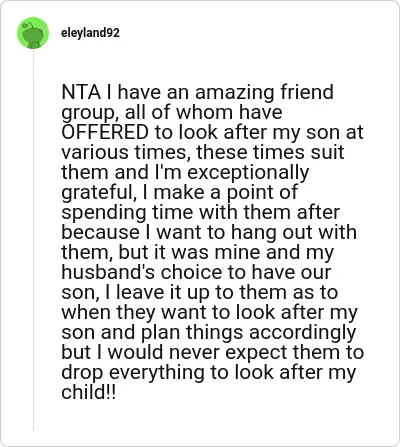
Task: Click the line starting 'various times, these'
Action: point(203,152)
